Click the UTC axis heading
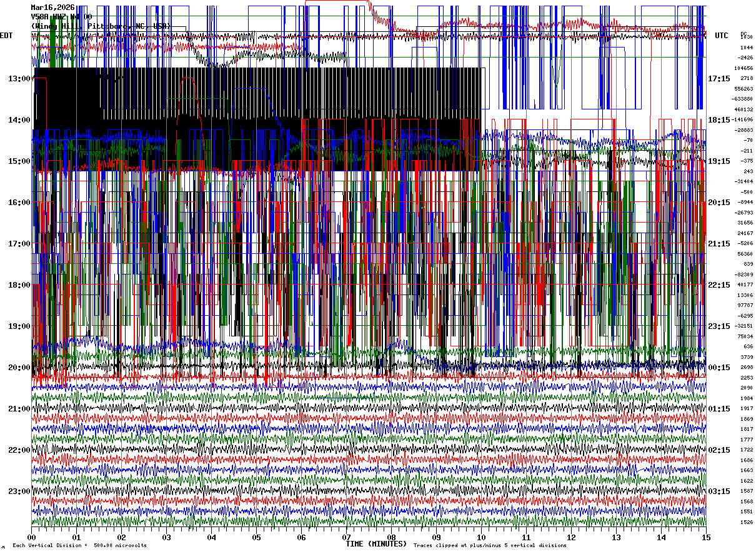This screenshot has height=554, width=756. [722, 35]
